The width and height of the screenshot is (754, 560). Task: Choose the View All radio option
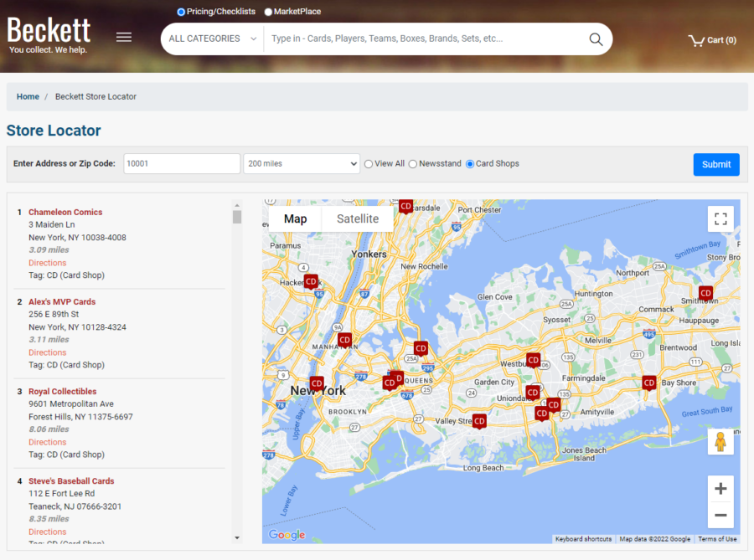(369, 164)
